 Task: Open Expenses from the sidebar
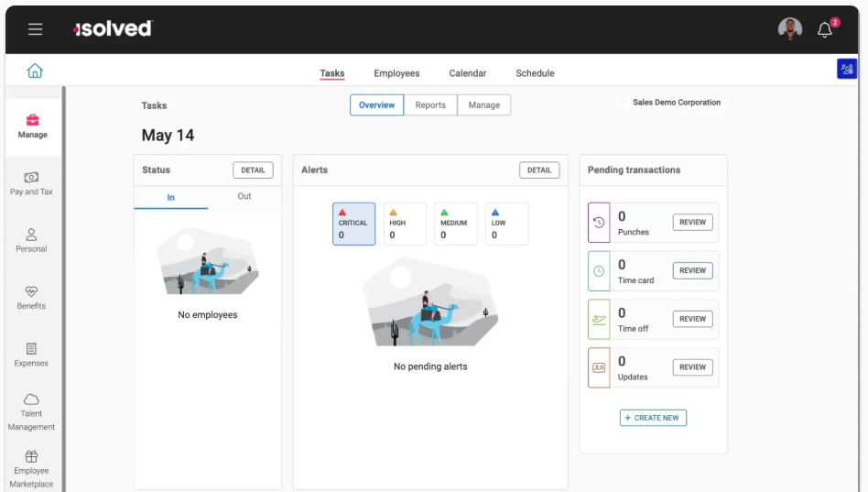[x=31, y=355]
